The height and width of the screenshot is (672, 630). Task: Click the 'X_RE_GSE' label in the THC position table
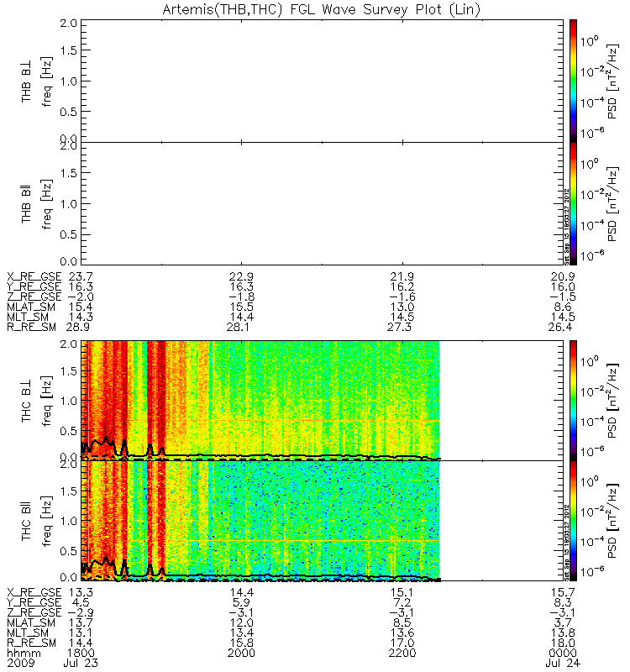tap(34, 593)
